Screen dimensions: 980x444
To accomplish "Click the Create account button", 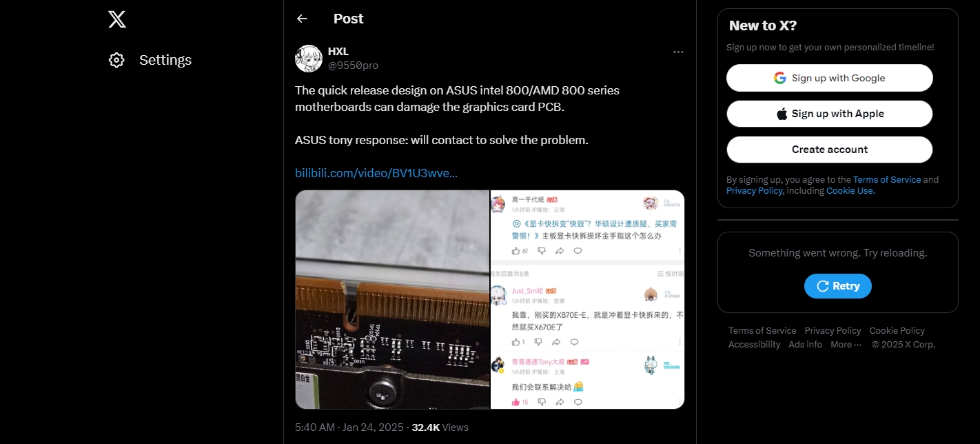I will 830,150.
